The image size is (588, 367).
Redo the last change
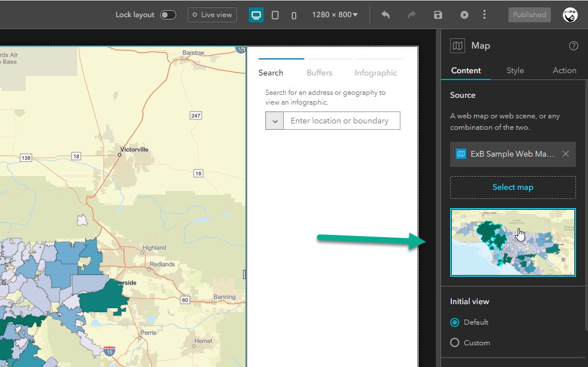pyautogui.click(x=411, y=15)
